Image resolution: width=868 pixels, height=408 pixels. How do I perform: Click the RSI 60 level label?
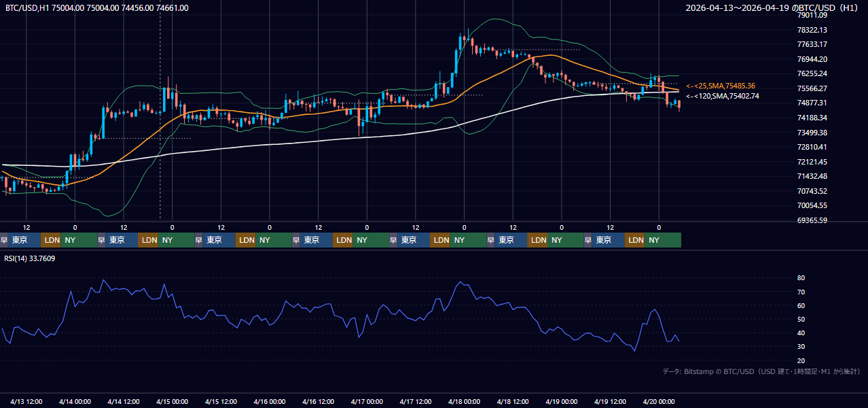coord(801,305)
